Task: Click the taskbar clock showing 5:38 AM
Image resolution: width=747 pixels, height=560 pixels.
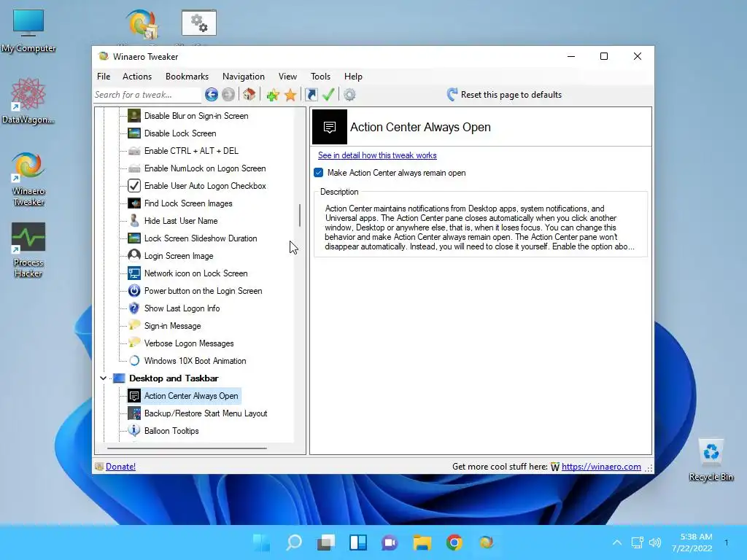Action: (x=692, y=542)
